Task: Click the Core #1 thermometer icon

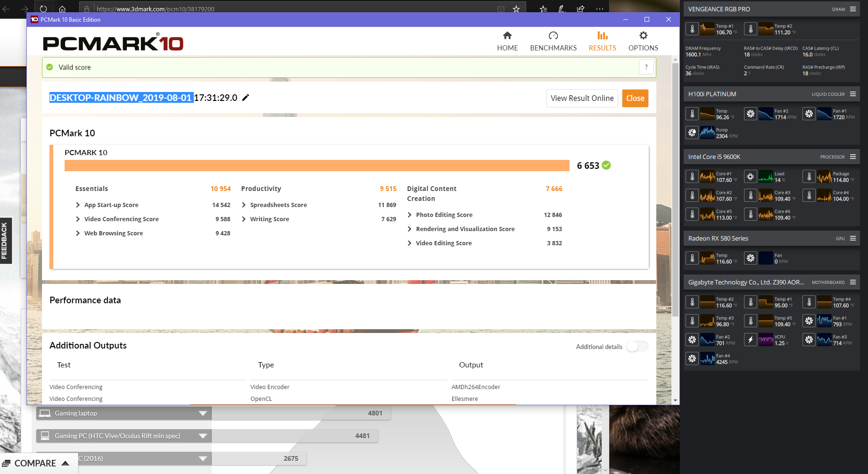Action: click(692, 176)
